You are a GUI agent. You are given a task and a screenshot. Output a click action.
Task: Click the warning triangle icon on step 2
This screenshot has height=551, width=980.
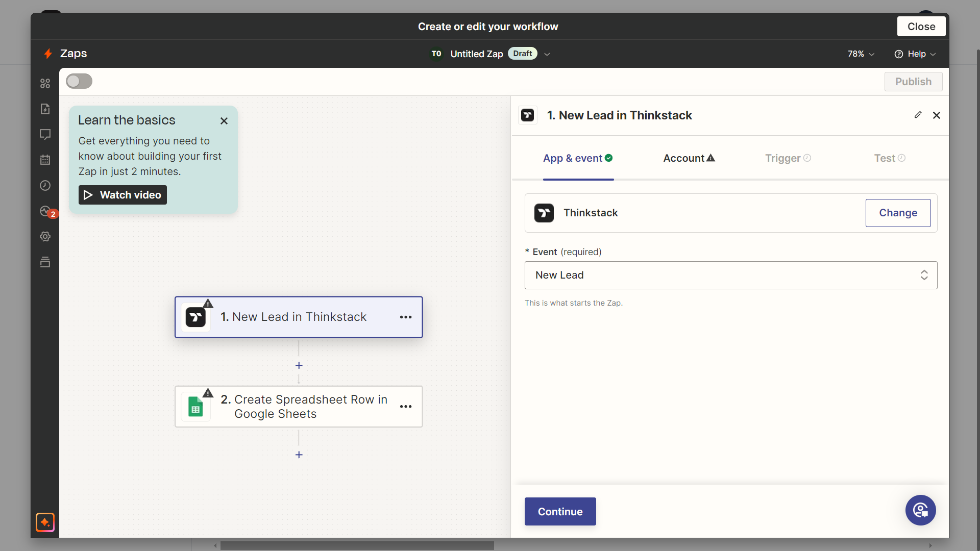[208, 391]
